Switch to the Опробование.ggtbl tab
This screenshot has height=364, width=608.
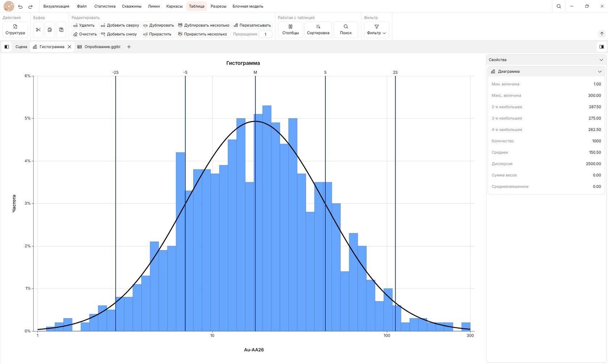click(99, 47)
